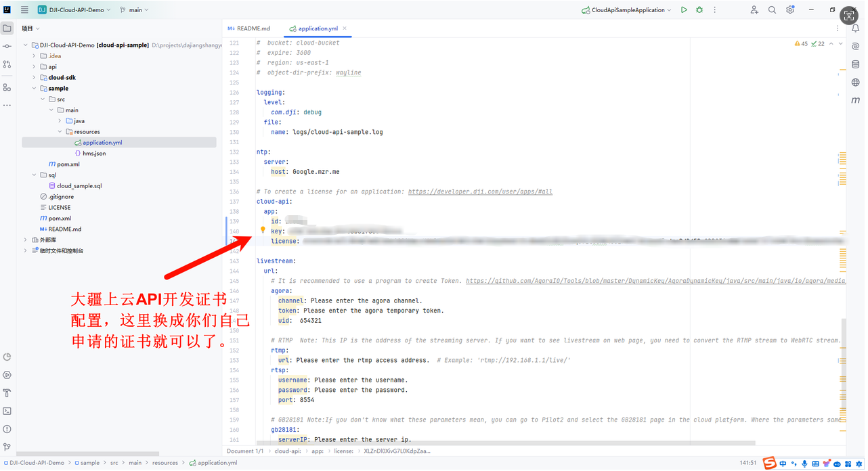This screenshot has height=471, width=868.
Task: Expand the cloud-sdk module chevron
Action: [x=34, y=77]
